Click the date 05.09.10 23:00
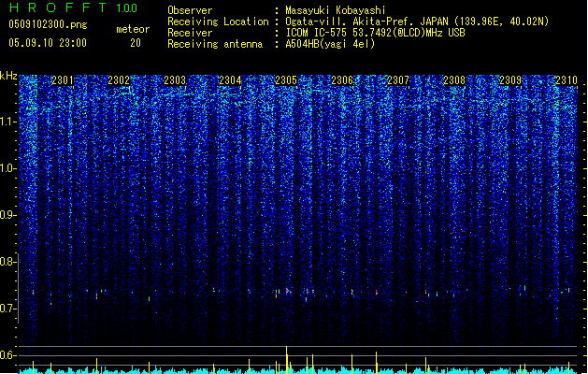This screenshot has height=374, width=588. tap(48, 43)
